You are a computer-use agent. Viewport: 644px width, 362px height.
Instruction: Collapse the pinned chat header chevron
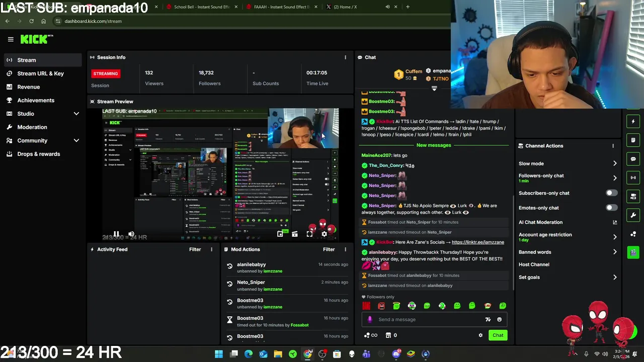434,88
